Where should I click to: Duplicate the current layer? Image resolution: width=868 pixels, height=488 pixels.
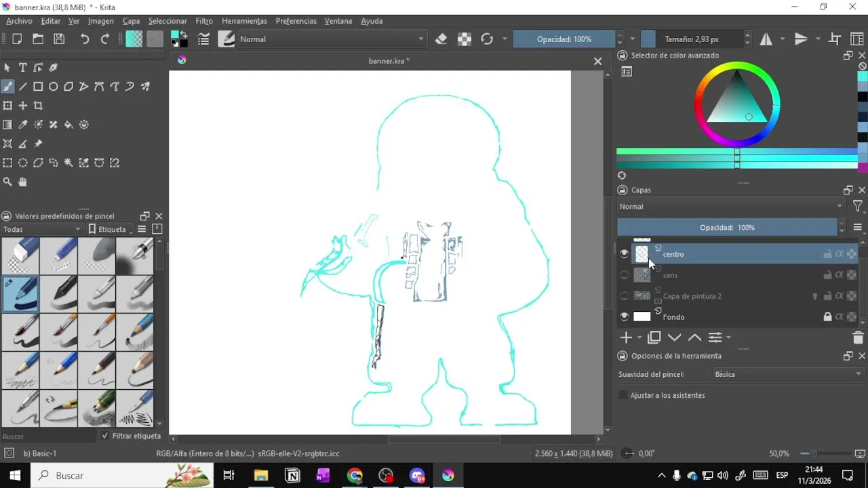[654, 337]
